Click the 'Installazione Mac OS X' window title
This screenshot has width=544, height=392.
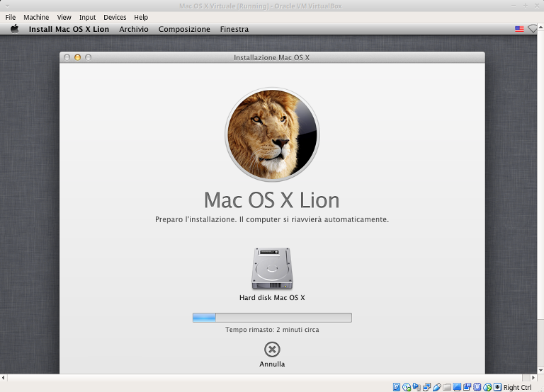272,57
